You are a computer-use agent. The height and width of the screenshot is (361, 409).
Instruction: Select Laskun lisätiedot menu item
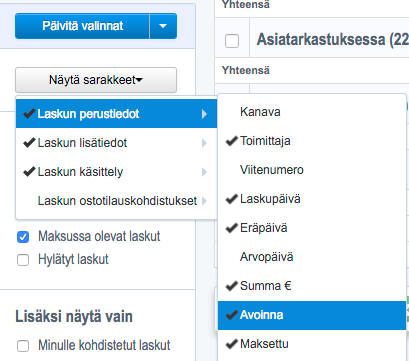[x=116, y=143]
